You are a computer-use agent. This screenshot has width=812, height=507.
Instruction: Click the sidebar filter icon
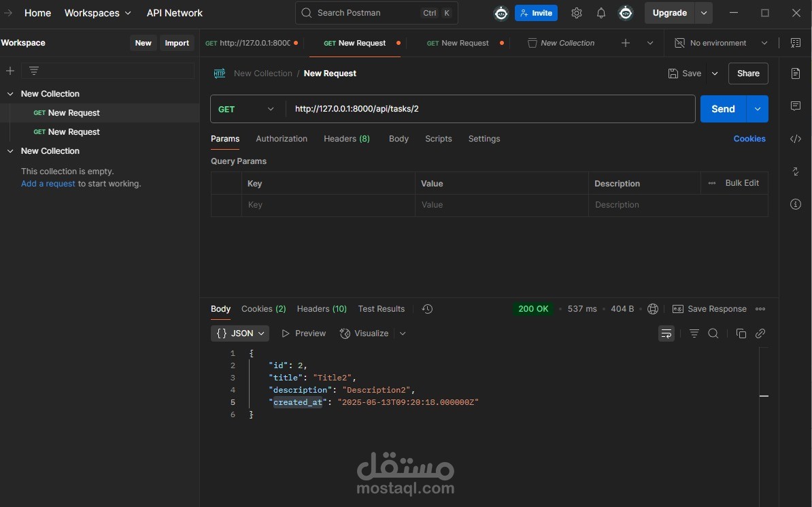coord(33,71)
